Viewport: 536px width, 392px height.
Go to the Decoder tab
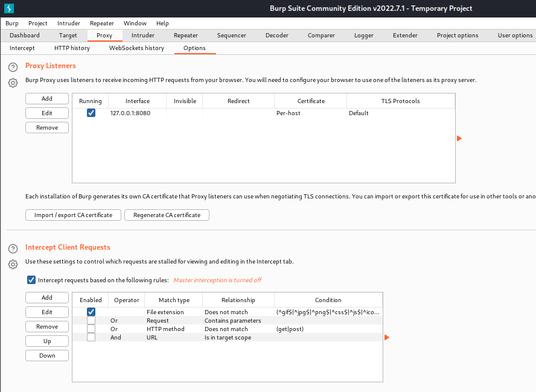pos(277,35)
